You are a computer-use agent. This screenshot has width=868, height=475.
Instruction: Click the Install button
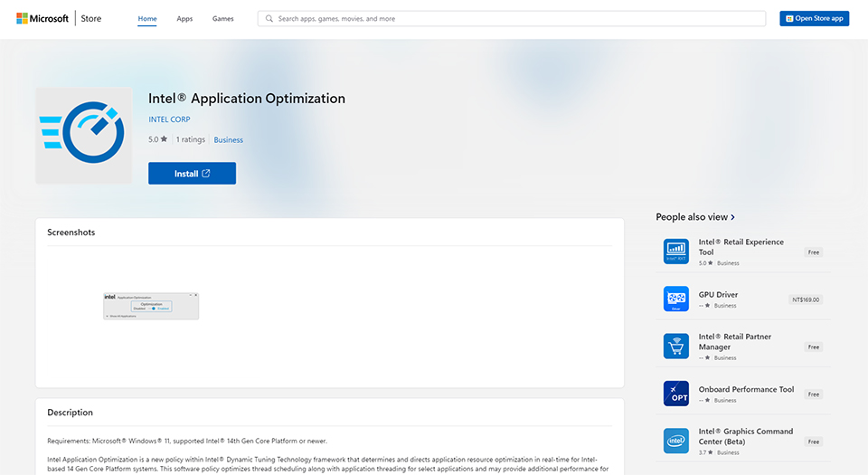pyautogui.click(x=192, y=174)
